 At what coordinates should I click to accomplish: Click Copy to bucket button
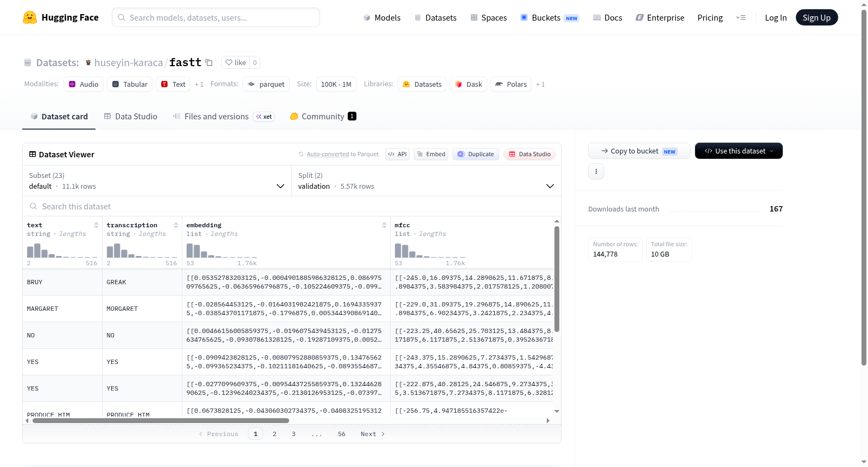639,151
